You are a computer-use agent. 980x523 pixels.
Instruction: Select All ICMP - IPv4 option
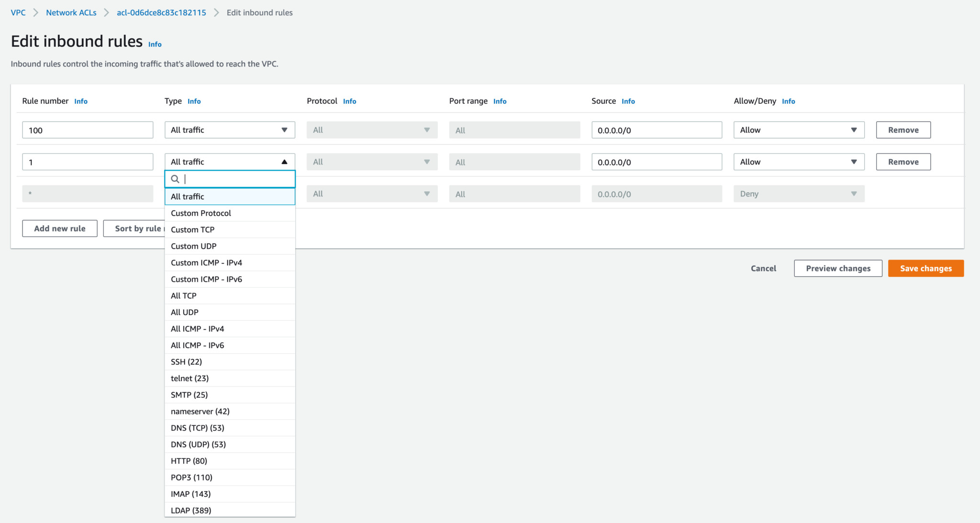197,328
